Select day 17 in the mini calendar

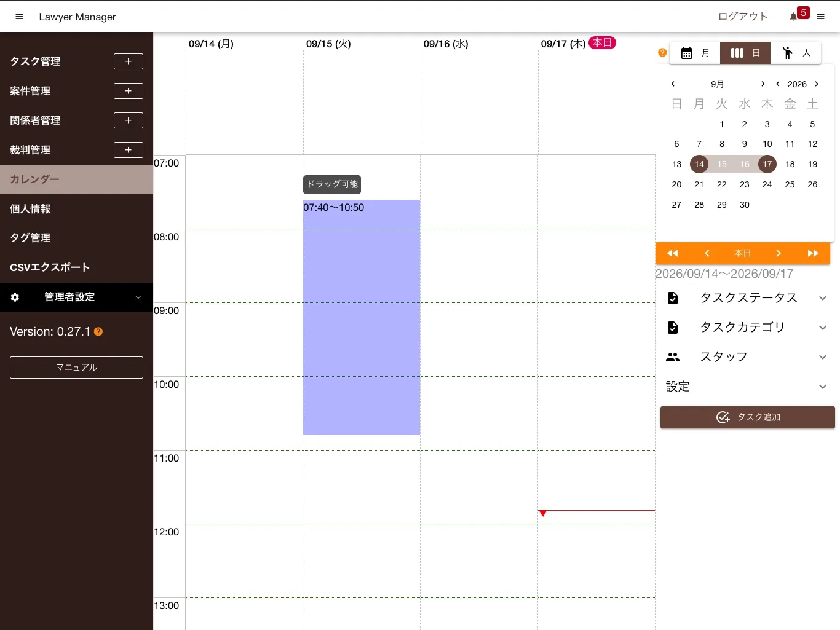pyautogui.click(x=767, y=164)
